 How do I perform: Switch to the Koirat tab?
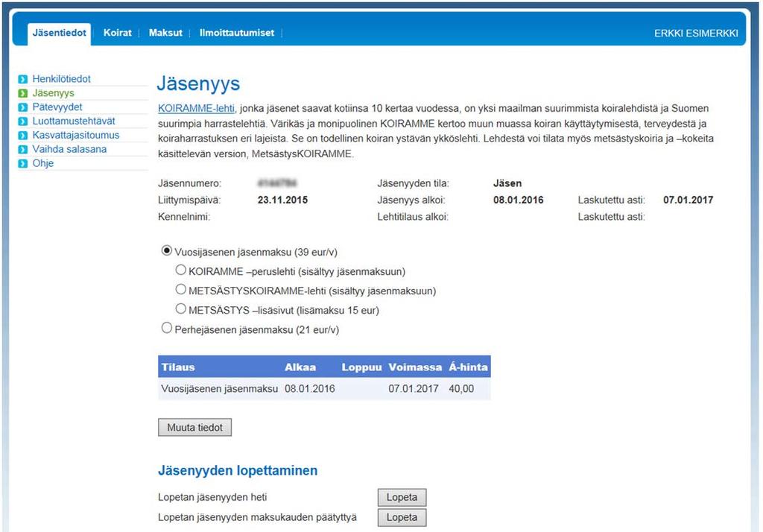[x=117, y=33]
